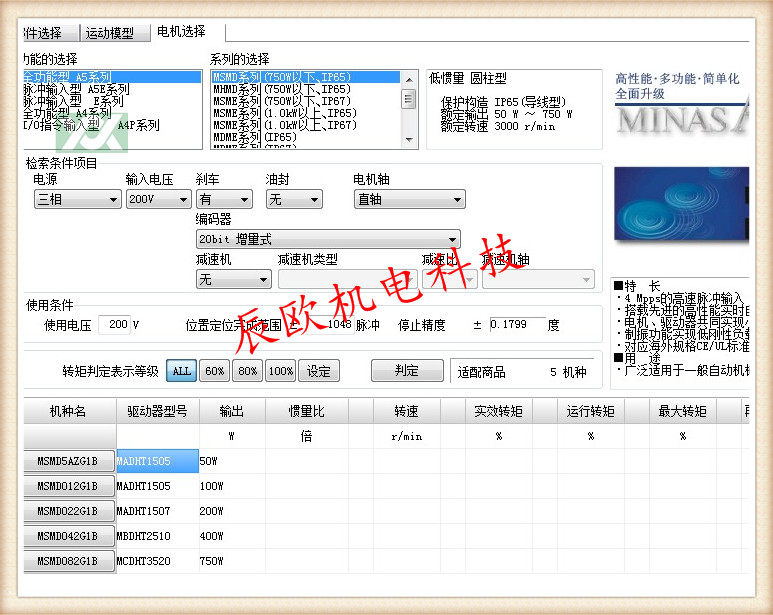Open the 油封 dropdown showing 无

pos(294,200)
